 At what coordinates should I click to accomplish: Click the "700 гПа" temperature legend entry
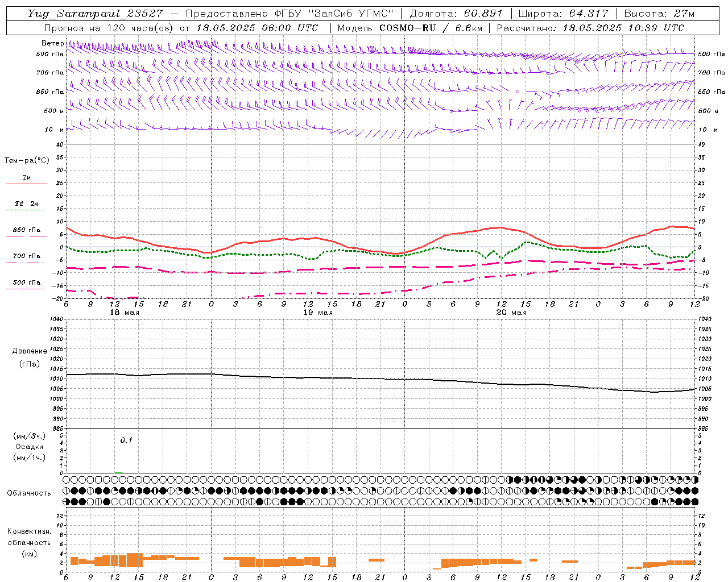click(x=27, y=256)
